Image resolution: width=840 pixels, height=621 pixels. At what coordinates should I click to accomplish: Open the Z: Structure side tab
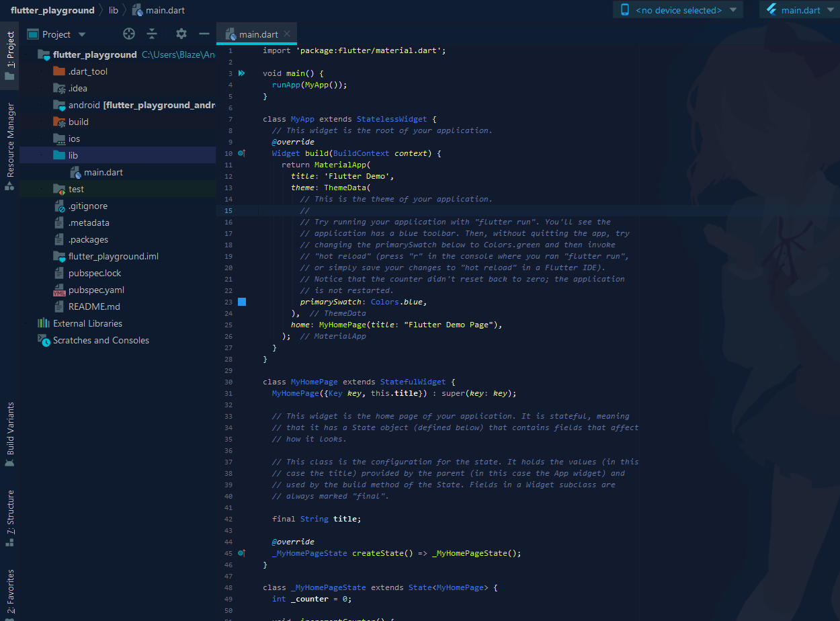(x=9, y=517)
